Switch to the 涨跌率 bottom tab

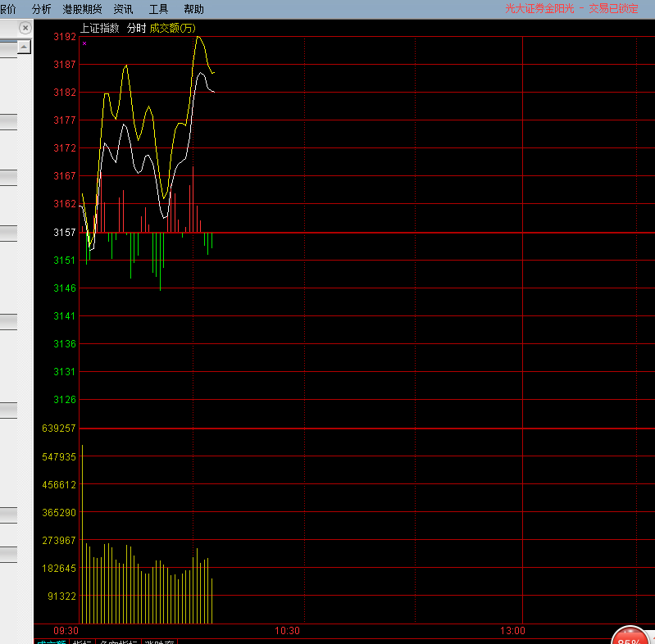pos(164,642)
